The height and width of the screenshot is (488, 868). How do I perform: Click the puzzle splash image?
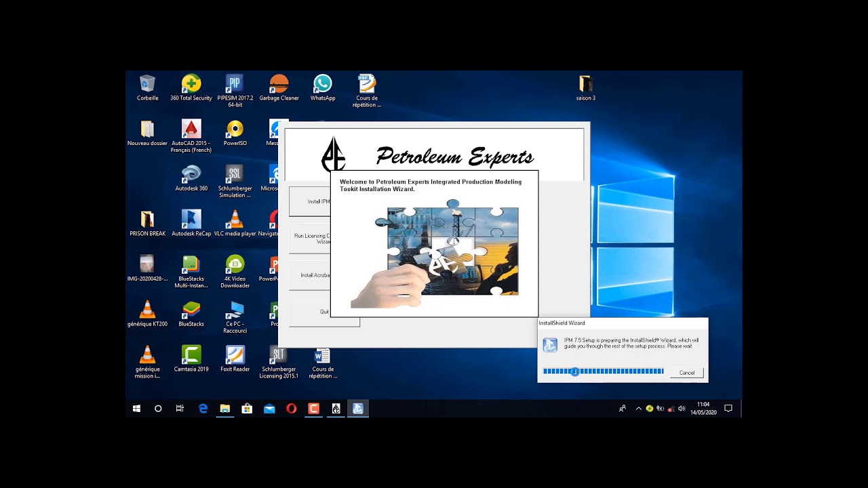click(435, 253)
